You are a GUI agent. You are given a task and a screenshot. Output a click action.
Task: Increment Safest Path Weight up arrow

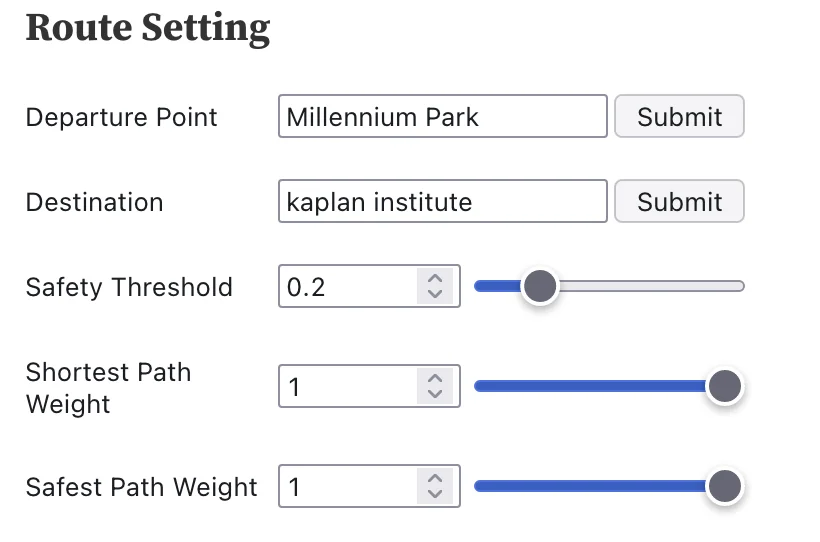(434, 479)
